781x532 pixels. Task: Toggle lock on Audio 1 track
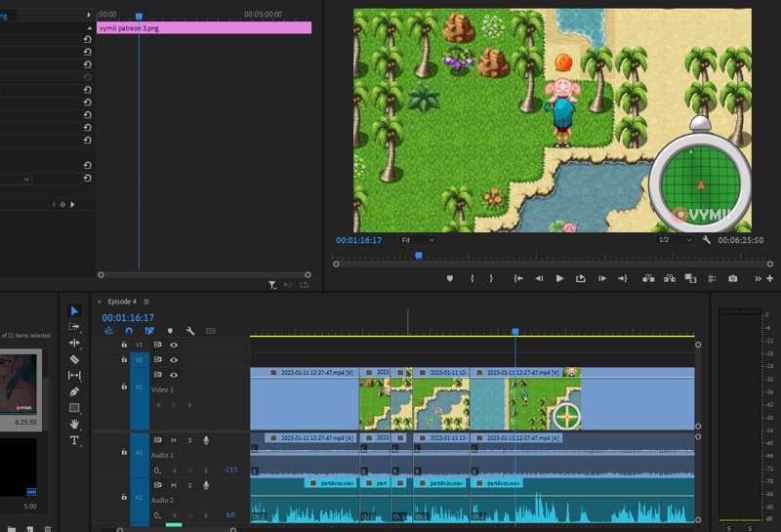pyautogui.click(x=124, y=452)
